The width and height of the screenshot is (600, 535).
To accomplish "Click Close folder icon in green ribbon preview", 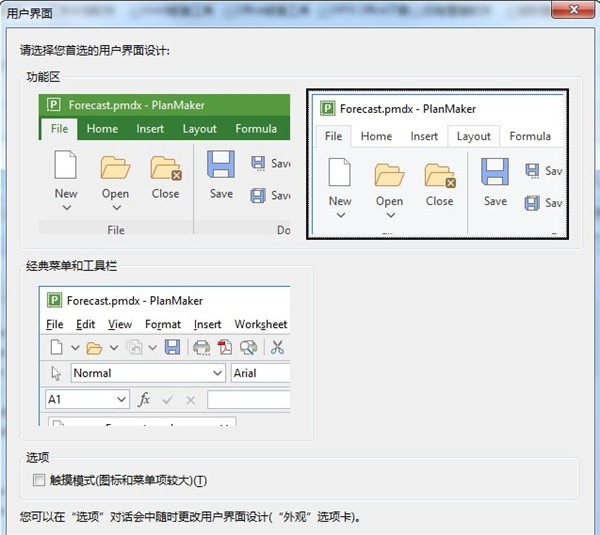I will [166, 167].
